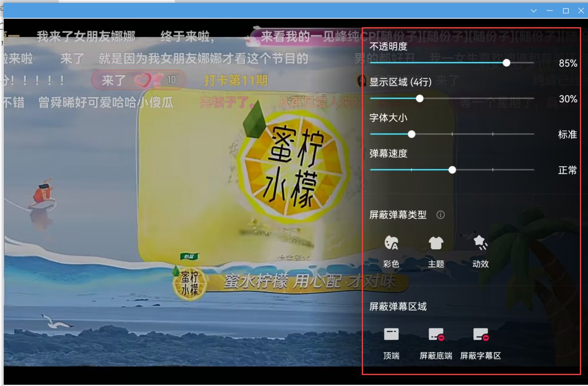The width and height of the screenshot is (588, 386).
Task: Toggle the subtitle-area danmaku blocking
Action: click(481, 333)
